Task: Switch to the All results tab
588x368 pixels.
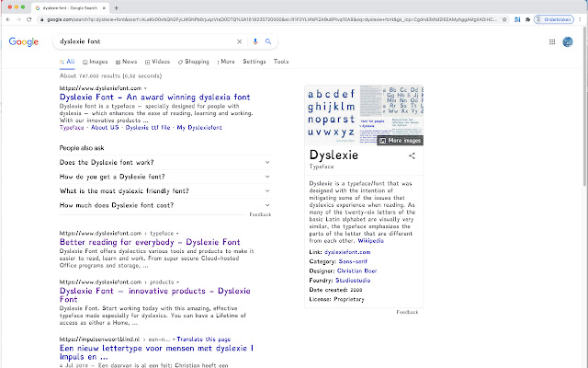Action: pyautogui.click(x=67, y=62)
